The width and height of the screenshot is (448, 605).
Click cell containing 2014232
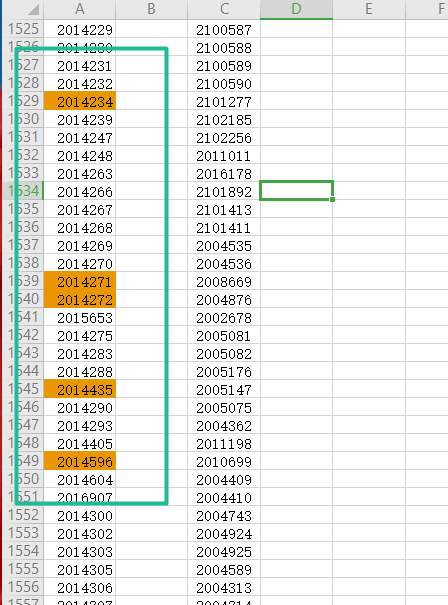click(x=79, y=83)
